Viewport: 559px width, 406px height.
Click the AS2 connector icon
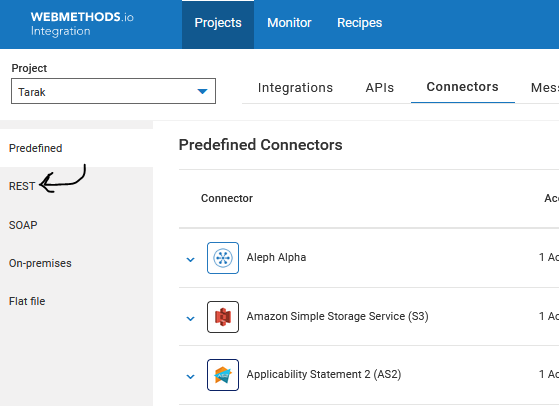tap(223, 375)
